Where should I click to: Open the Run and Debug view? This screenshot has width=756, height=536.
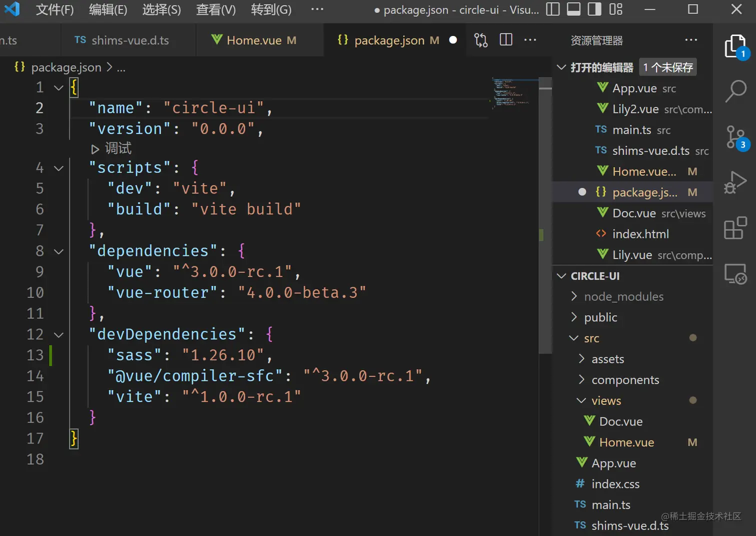click(x=735, y=182)
